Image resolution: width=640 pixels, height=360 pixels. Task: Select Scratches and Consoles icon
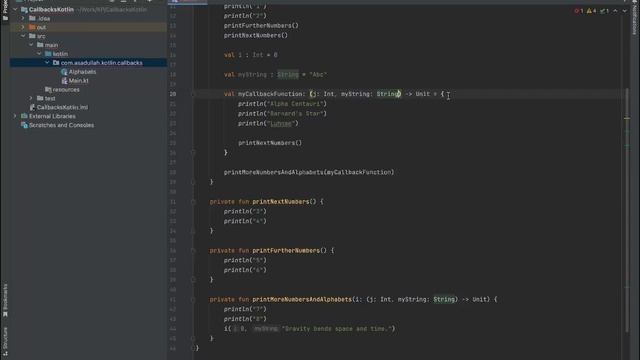click(x=24, y=125)
